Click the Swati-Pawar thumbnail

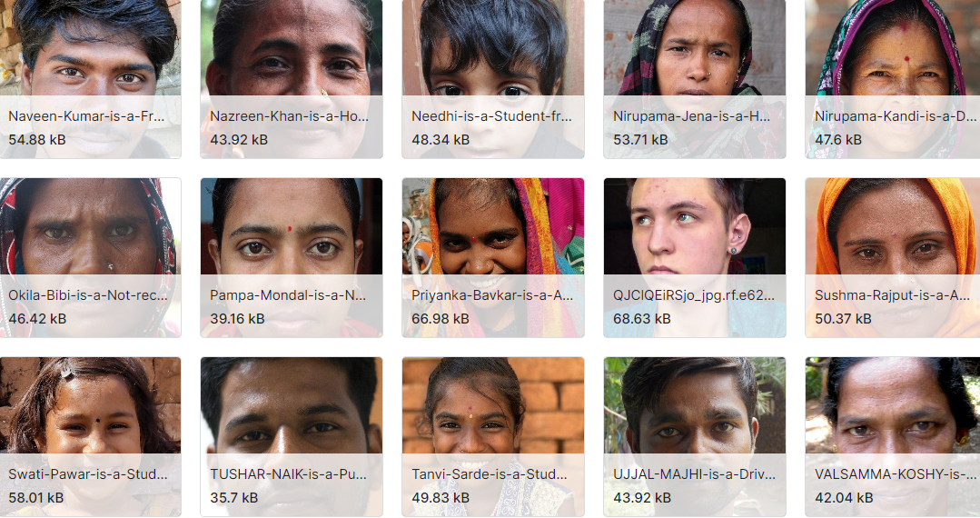tap(90, 437)
